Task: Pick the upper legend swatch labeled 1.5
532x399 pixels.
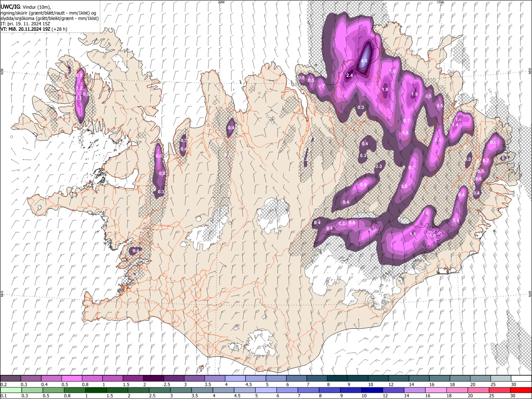Action: [x=133, y=379]
